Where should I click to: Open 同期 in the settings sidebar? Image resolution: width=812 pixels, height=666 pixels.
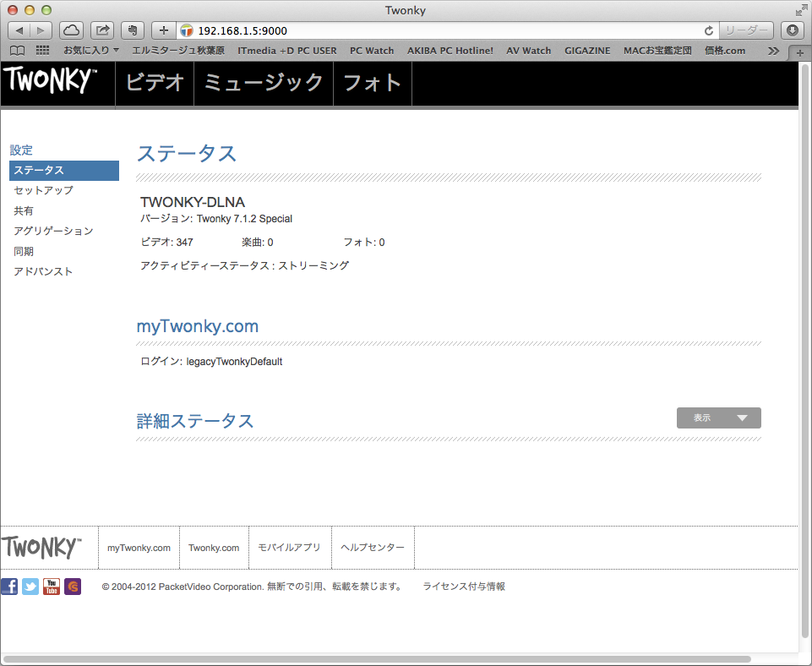pos(24,251)
